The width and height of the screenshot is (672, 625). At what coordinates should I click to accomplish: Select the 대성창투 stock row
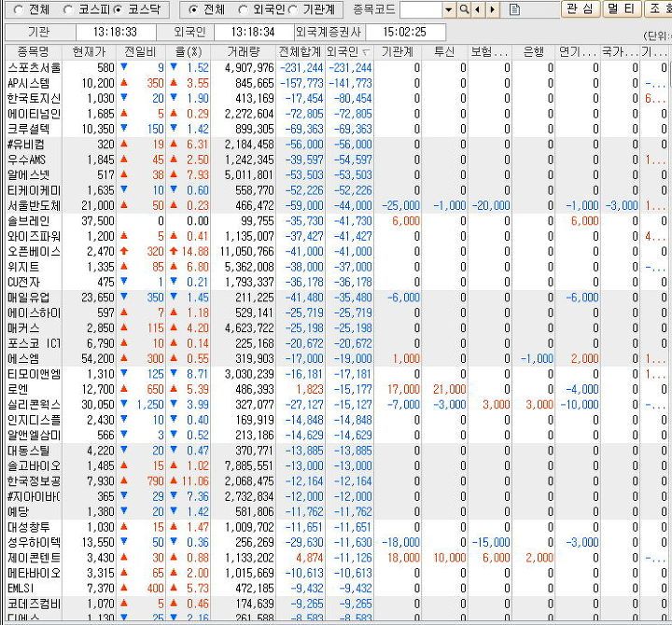click(336, 527)
